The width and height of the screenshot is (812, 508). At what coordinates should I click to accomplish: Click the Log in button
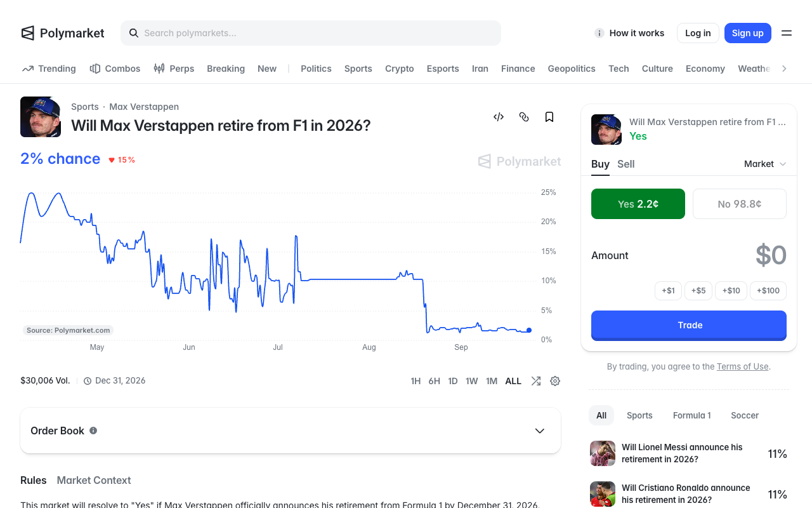698,33
